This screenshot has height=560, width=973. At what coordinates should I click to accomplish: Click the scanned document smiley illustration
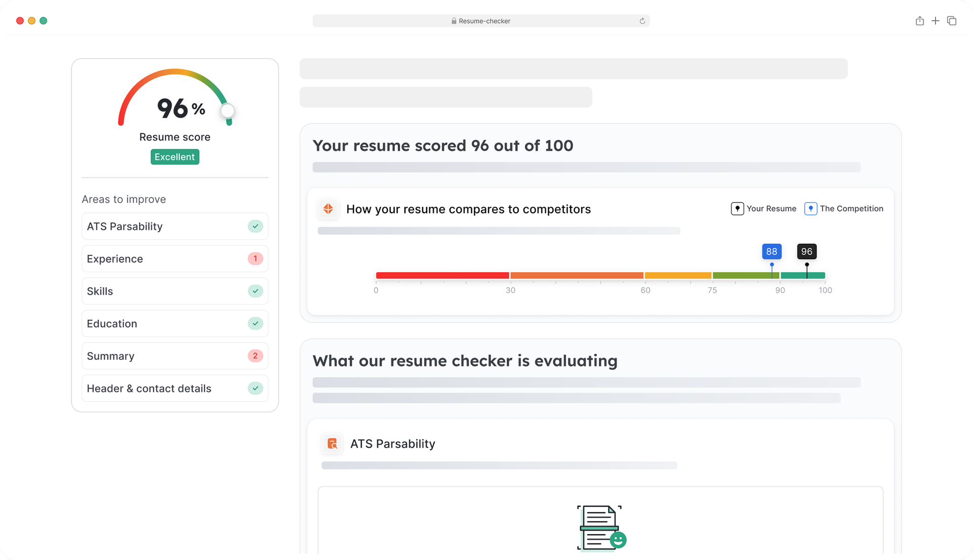[x=601, y=528]
